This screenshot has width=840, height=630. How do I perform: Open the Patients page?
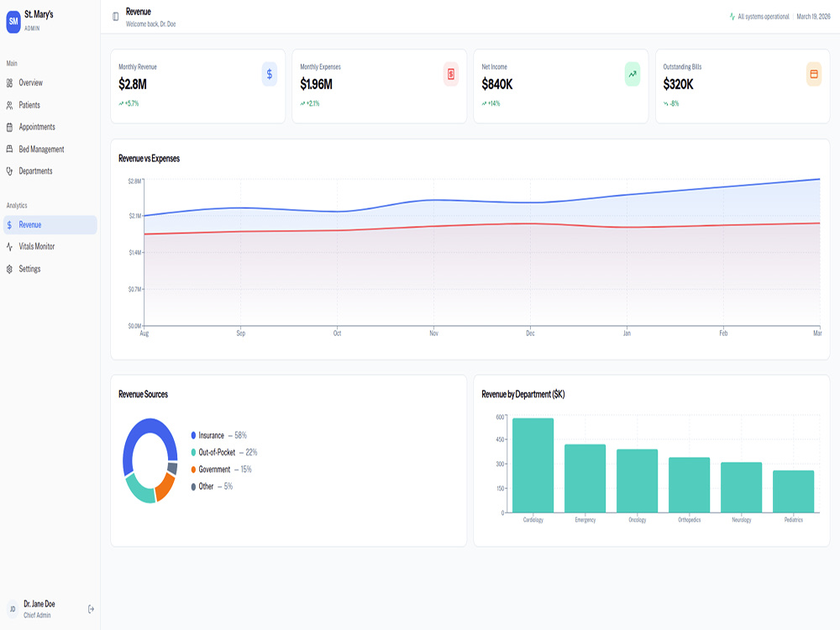pyautogui.click(x=50, y=106)
